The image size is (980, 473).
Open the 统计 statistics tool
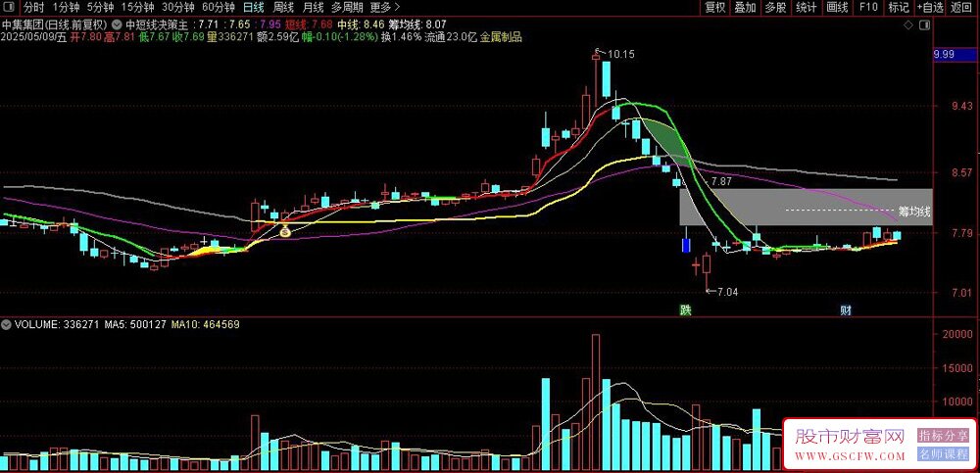[x=807, y=8]
